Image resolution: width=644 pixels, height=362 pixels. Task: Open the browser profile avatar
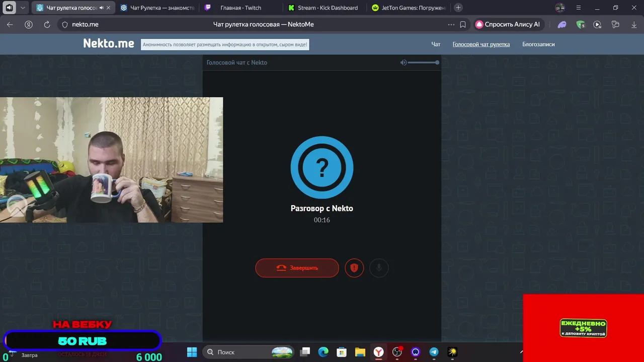coord(560,8)
